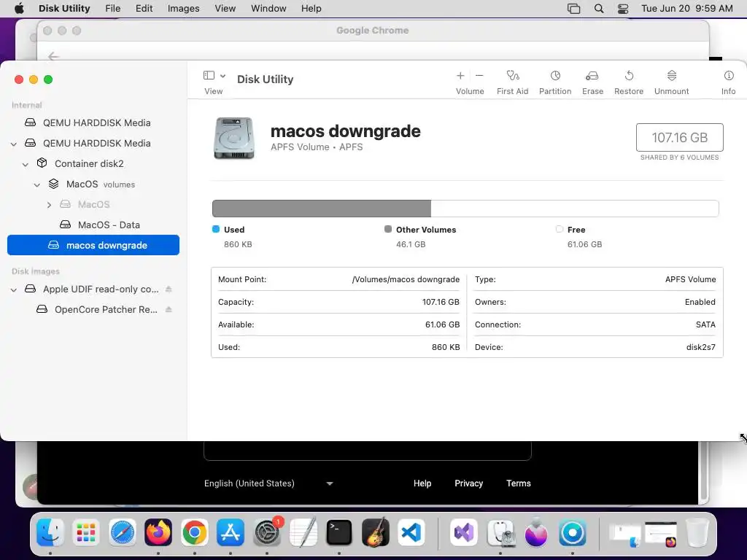Click the 107.16 GB capacity box
Screen dimensions: 747x560
679,138
